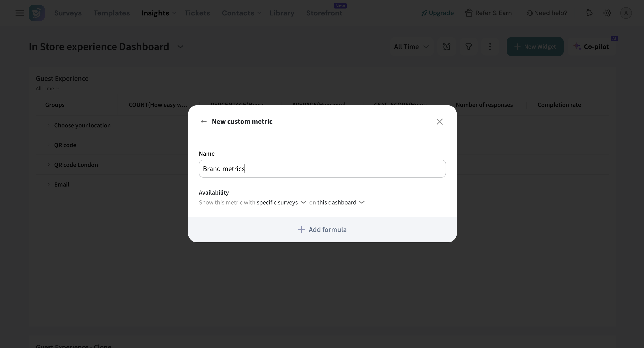Click Add formula button
The image size is (644, 348).
[x=322, y=230]
